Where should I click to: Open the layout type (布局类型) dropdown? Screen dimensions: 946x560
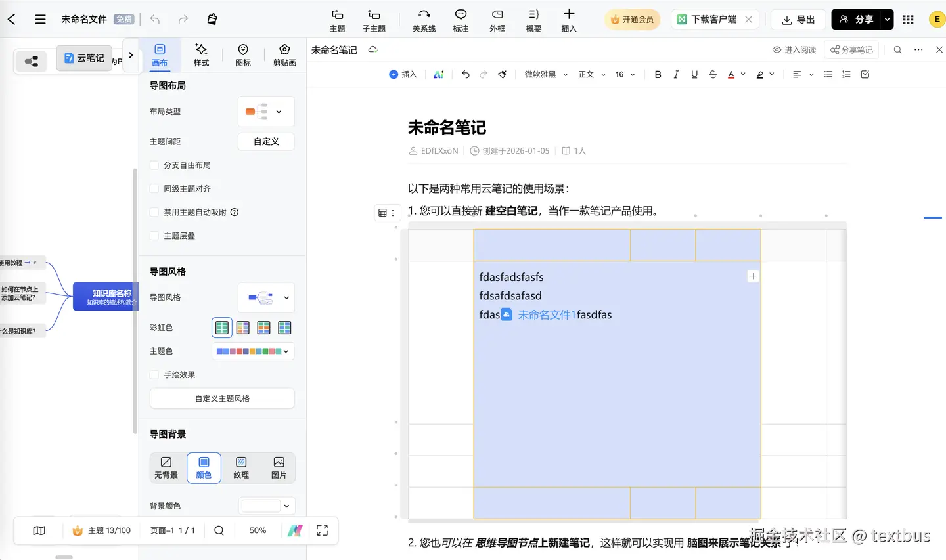tap(266, 112)
